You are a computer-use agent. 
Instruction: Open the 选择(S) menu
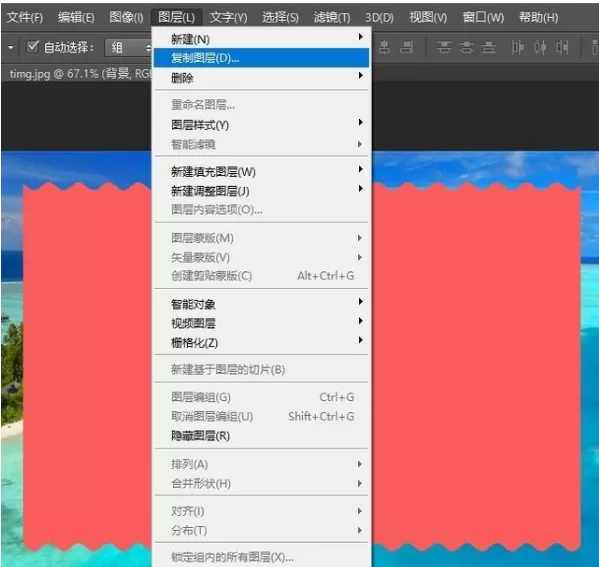pos(280,17)
